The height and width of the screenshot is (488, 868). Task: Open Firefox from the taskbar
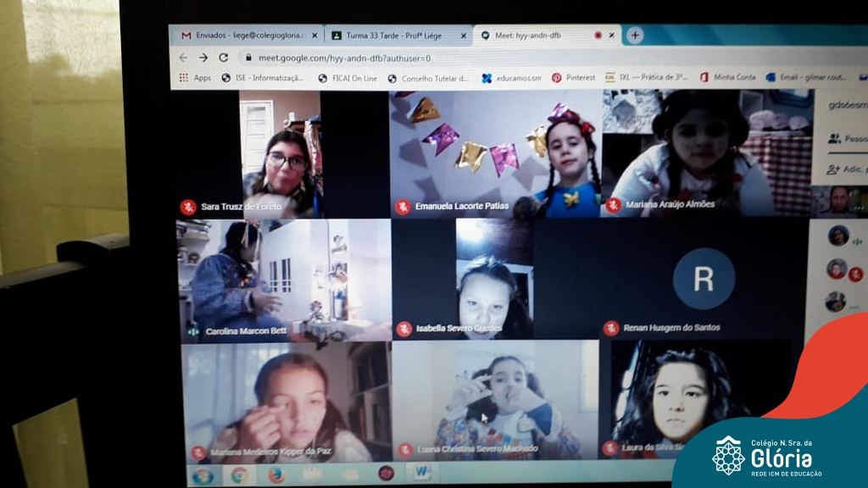(276, 474)
